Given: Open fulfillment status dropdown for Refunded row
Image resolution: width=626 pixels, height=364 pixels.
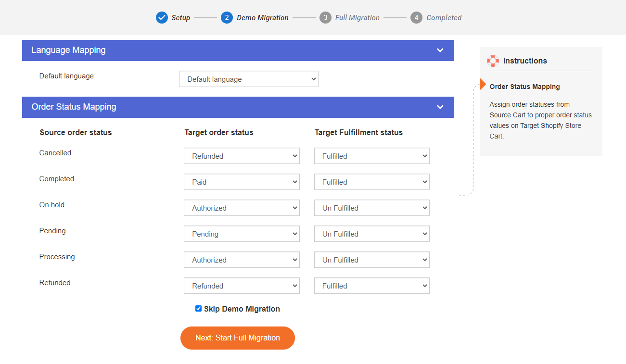Looking at the screenshot, I should tap(372, 286).
